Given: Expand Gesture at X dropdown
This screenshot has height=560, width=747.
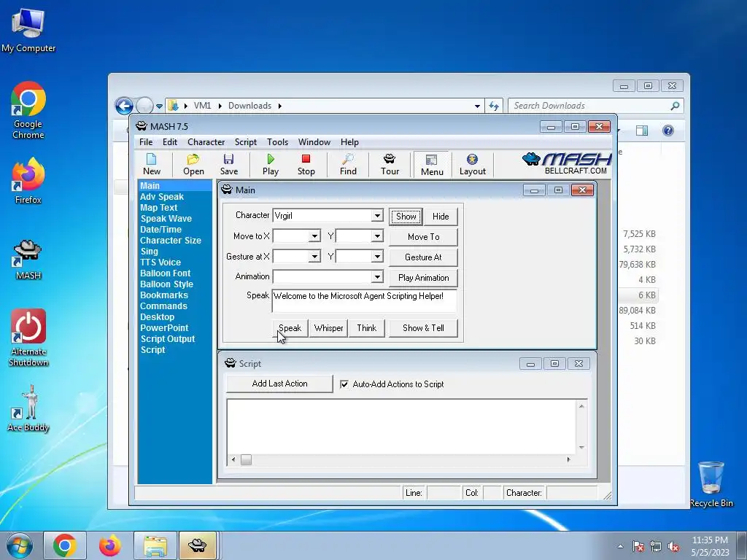Looking at the screenshot, I should click(314, 257).
